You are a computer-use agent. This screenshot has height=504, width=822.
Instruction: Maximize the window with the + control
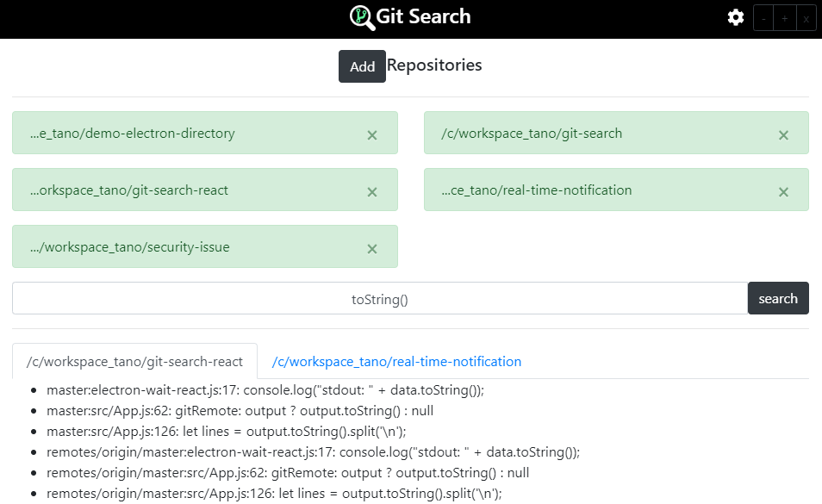784,17
